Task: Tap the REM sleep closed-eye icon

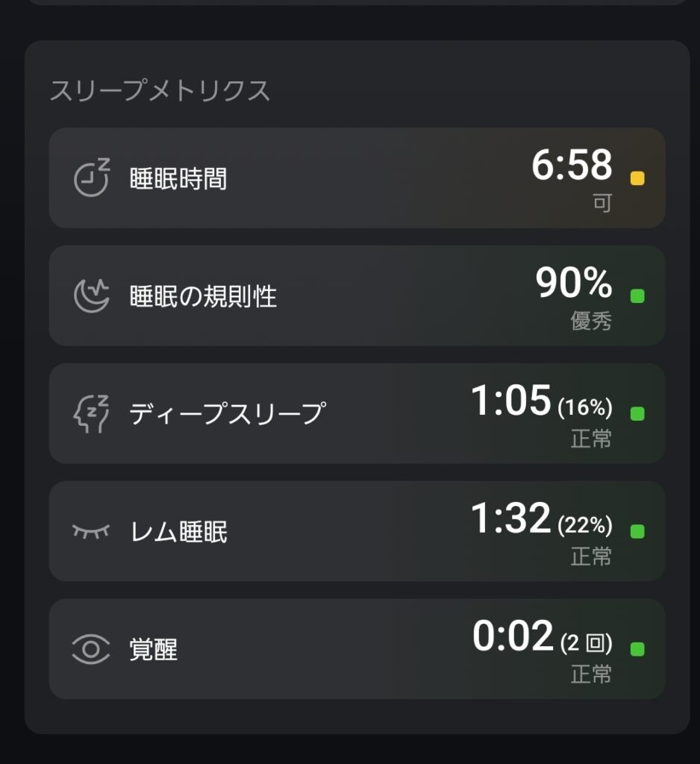Action: tap(91, 531)
